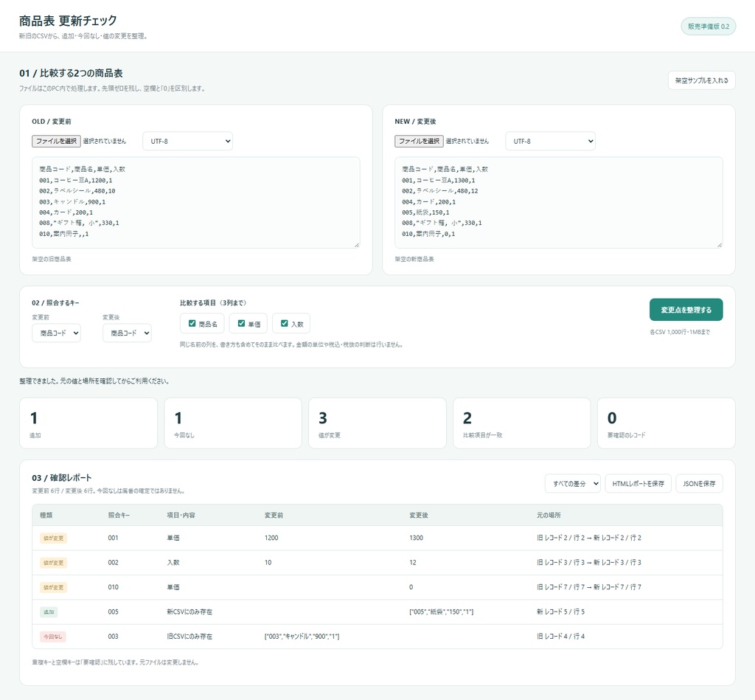This screenshot has height=700, width=755.
Task: Open the NEW file encoding UTF-8 dropdown
Action: pos(550,141)
